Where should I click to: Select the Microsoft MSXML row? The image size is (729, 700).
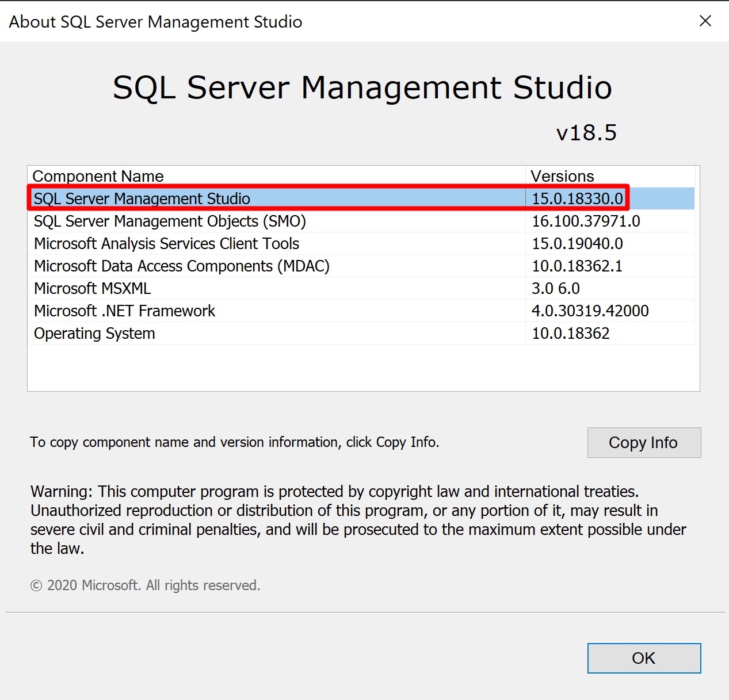pos(361,288)
